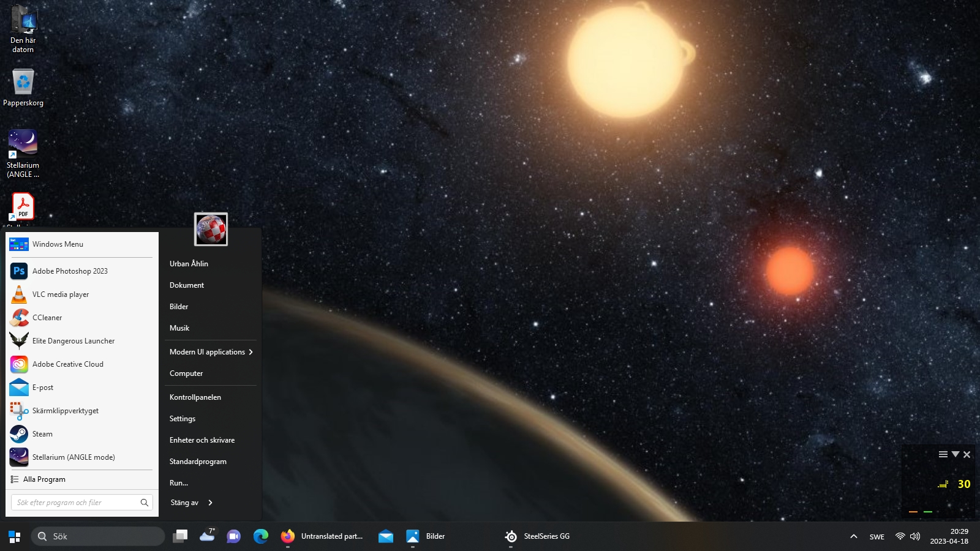980x551 pixels.
Task: Click the user account picture
Action: (211, 230)
